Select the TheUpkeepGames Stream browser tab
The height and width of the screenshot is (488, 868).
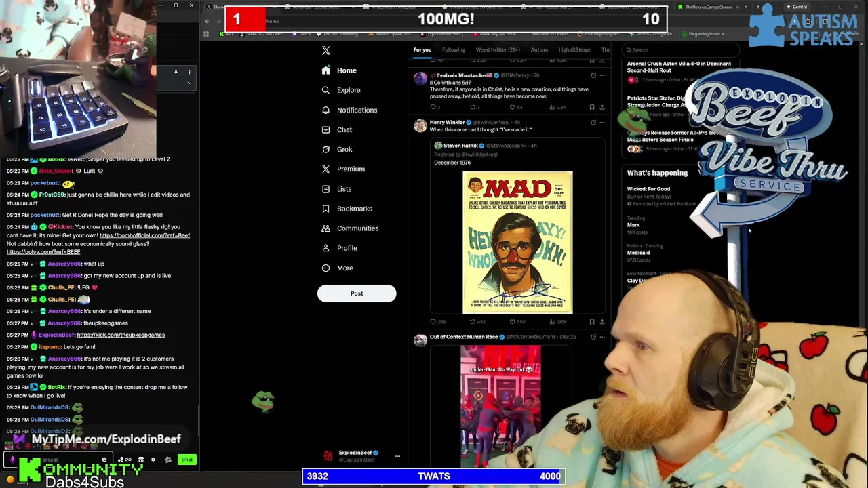tap(711, 7)
